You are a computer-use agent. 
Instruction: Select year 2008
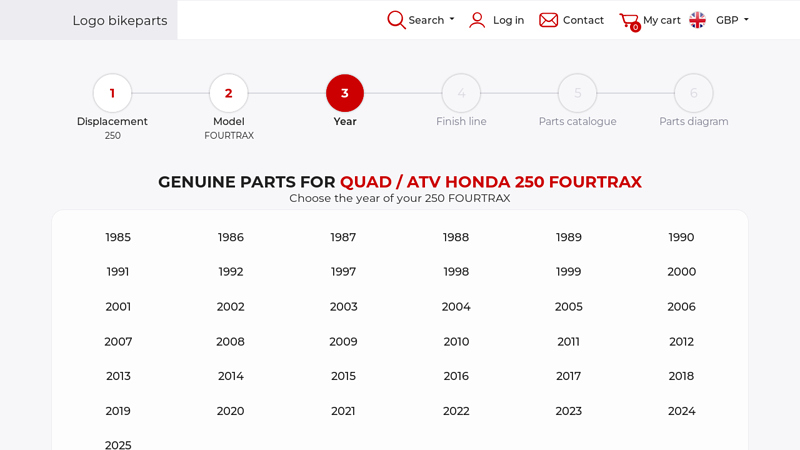pyautogui.click(x=231, y=341)
